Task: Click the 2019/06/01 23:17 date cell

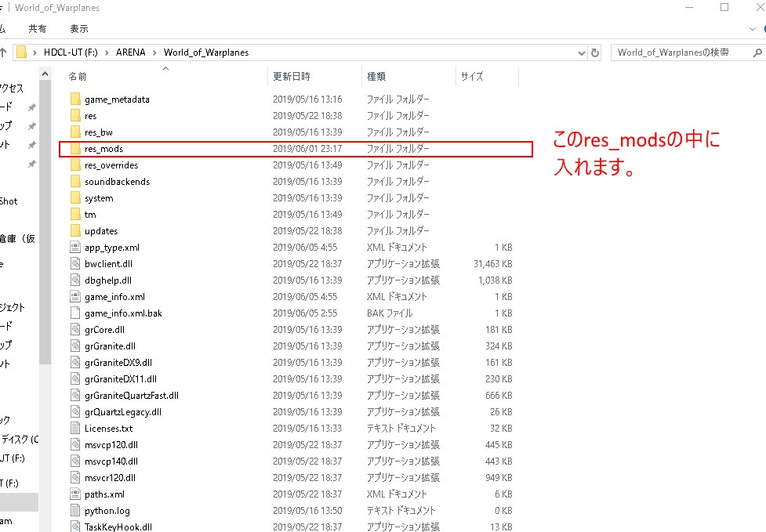Action: pyautogui.click(x=307, y=148)
